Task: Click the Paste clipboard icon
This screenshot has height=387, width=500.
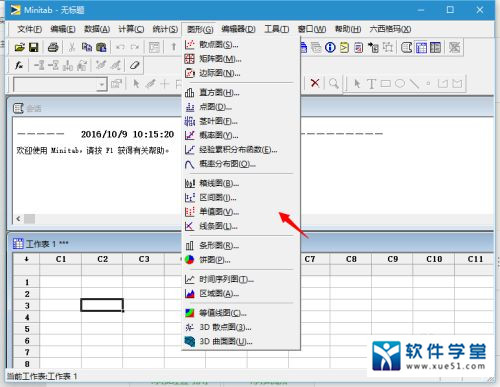Action: 101,47
